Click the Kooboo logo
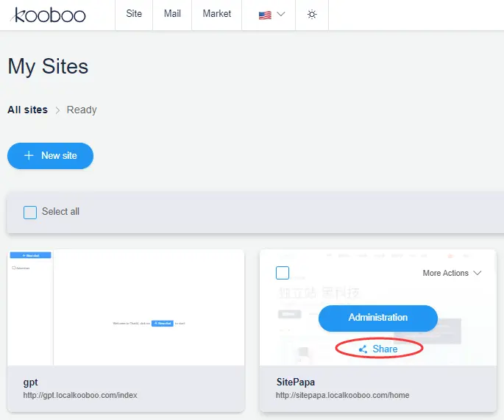This screenshot has height=420, width=504. [x=49, y=15]
